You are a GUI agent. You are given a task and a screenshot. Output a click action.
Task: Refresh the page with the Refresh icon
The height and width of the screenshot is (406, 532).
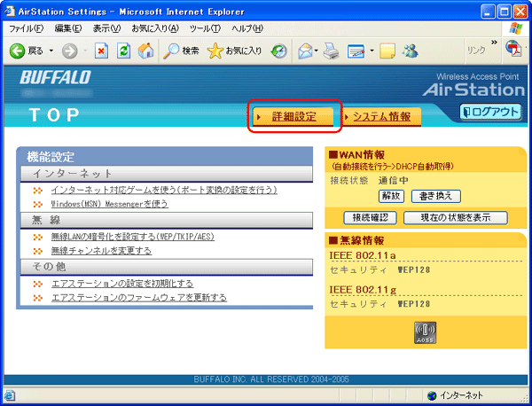123,51
